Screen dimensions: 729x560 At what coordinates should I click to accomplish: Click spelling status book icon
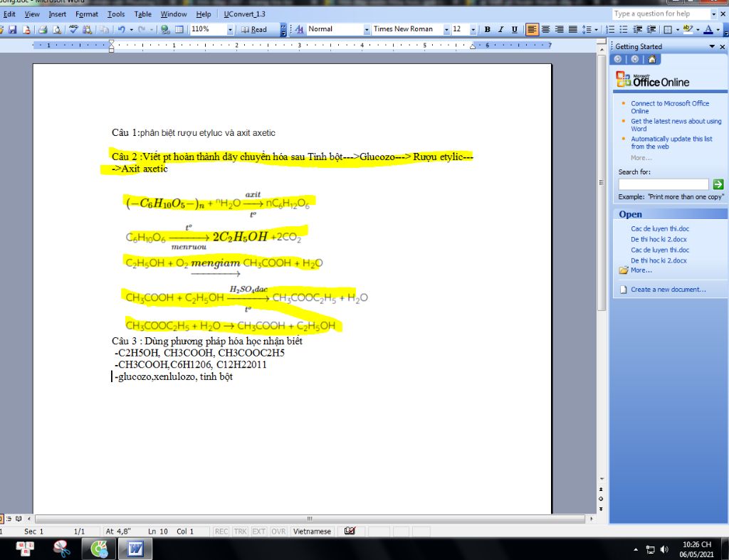[350, 531]
